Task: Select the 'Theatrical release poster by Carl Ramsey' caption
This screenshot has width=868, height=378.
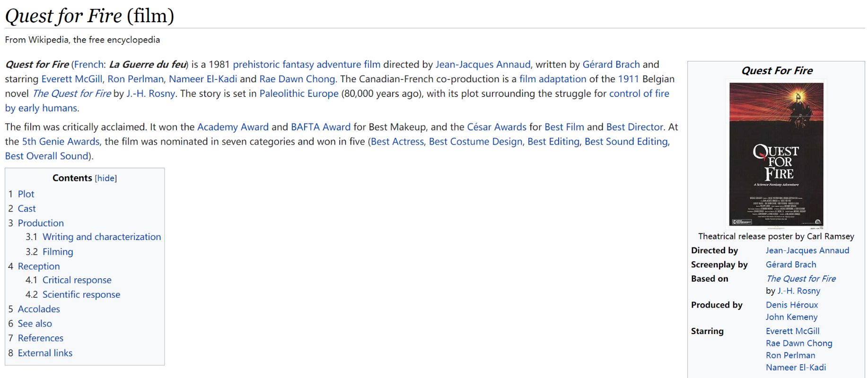Action: point(776,236)
